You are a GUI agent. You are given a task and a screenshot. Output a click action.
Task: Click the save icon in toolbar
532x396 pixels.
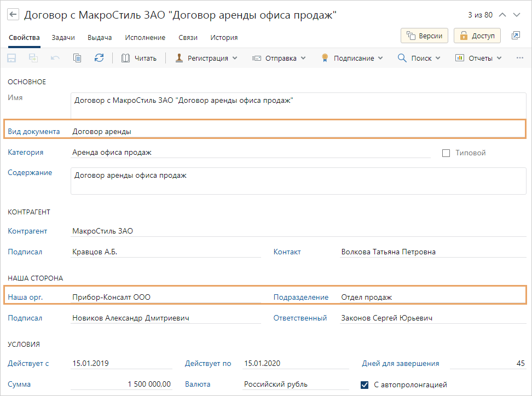point(11,58)
